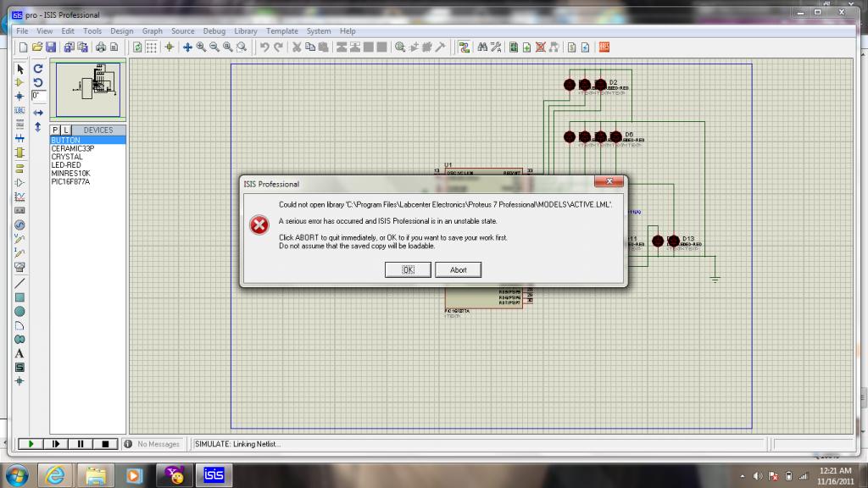Click OK in the error dialog
Screen dimensions: 868x488
pyautogui.click(x=408, y=269)
